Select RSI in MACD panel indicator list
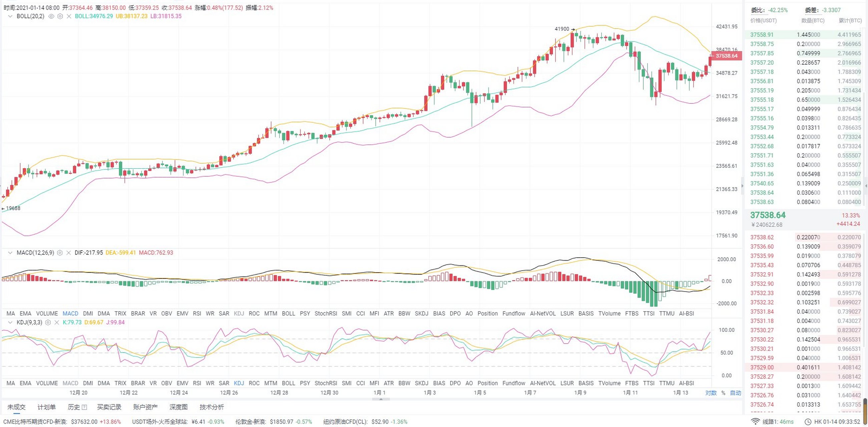Image resolution: width=868 pixels, height=427 pixels. pos(197,314)
